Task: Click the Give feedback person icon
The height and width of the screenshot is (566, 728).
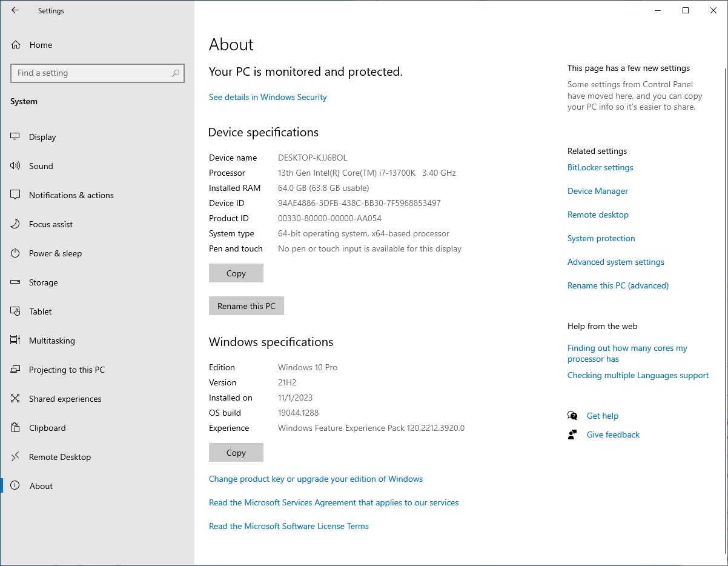Action: pyautogui.click(x=572, y=434)
